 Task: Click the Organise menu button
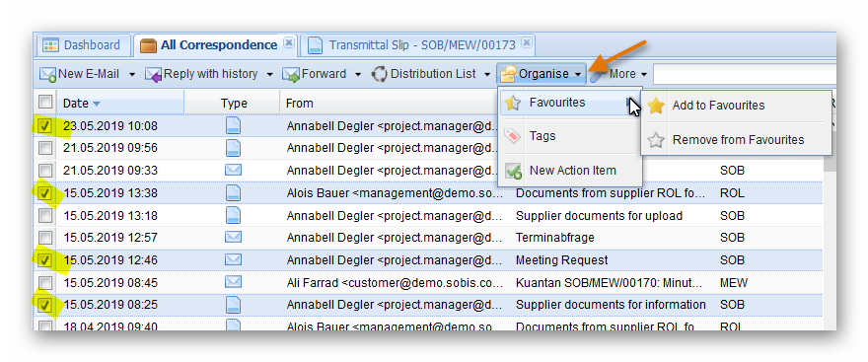tap(541, 74)
